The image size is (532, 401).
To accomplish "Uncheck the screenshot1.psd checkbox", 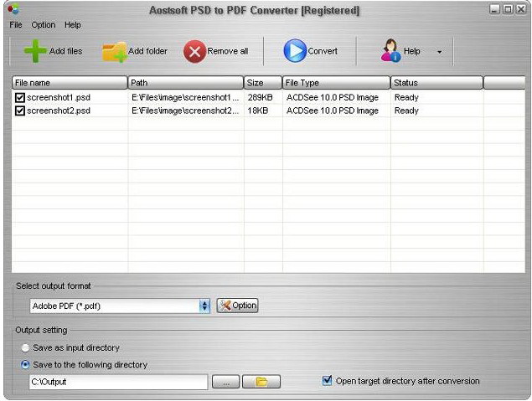I will click(x=19, y=98).
